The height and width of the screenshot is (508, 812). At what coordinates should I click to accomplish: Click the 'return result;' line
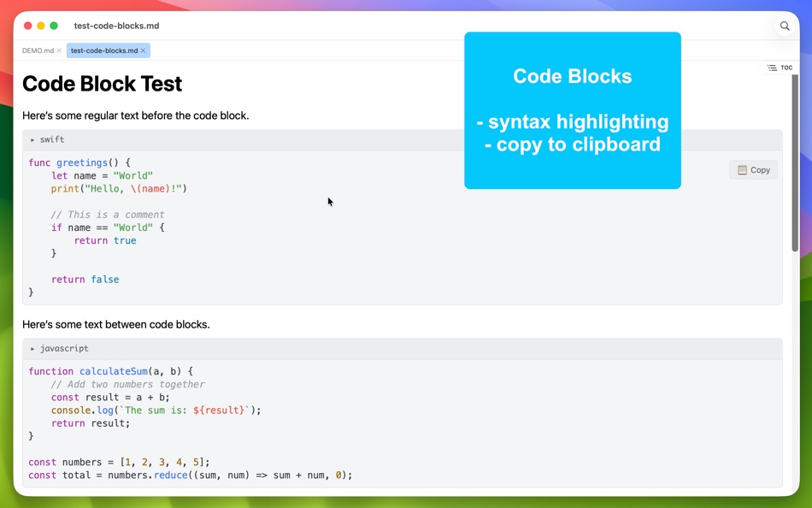[91, 423]
